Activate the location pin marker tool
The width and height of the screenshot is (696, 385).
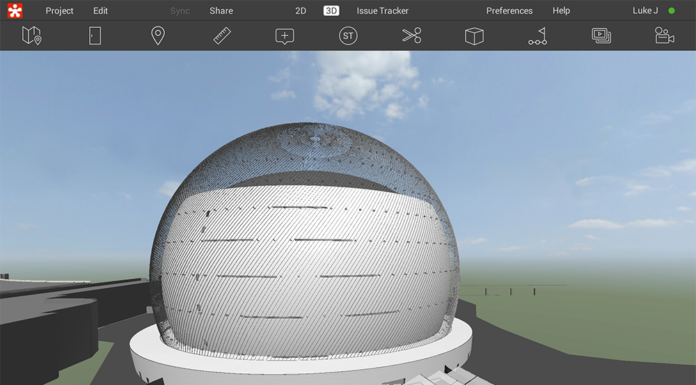click(158, 36)
